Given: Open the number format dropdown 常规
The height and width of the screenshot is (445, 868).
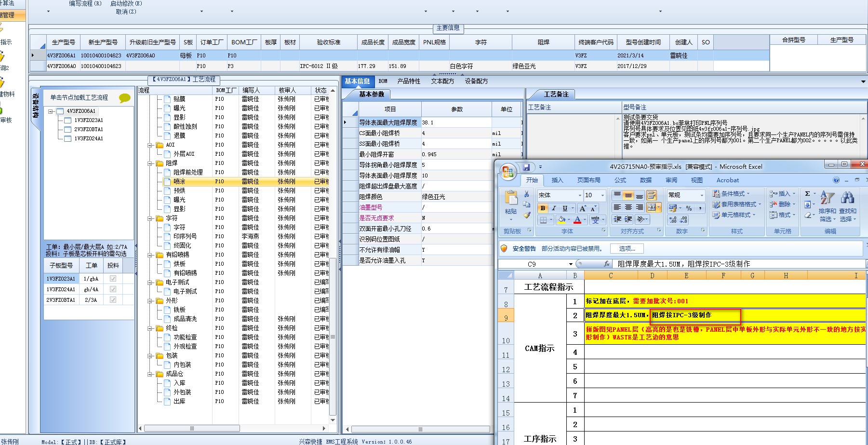Looking at the screenshot, I should point(702,195).
